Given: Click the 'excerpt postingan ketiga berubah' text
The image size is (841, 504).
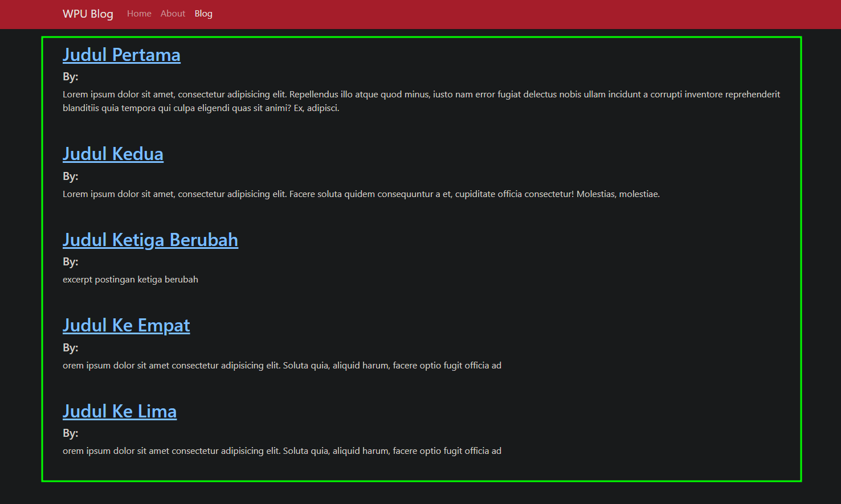Looking at the screenshot, I should tap(130, 280).
